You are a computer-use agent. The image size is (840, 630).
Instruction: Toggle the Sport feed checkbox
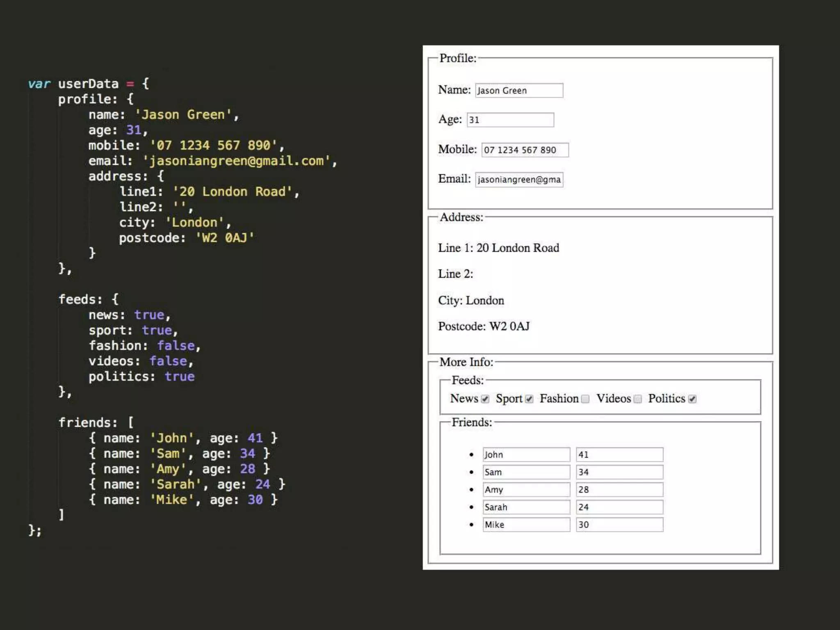[529, 399]
